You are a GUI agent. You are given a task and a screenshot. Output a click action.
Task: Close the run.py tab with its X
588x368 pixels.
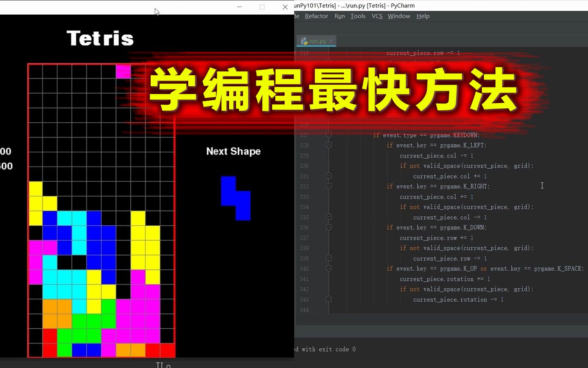tap(331, 41)
